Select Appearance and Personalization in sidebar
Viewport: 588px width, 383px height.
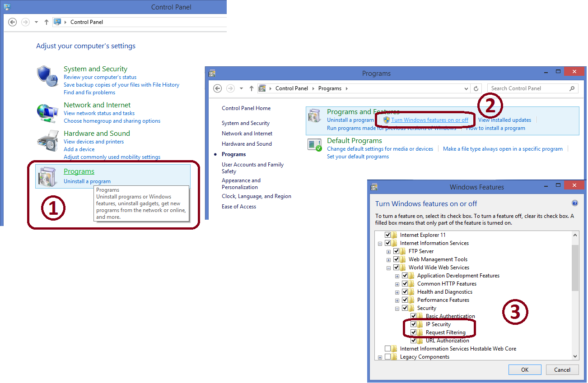[241, 184]
